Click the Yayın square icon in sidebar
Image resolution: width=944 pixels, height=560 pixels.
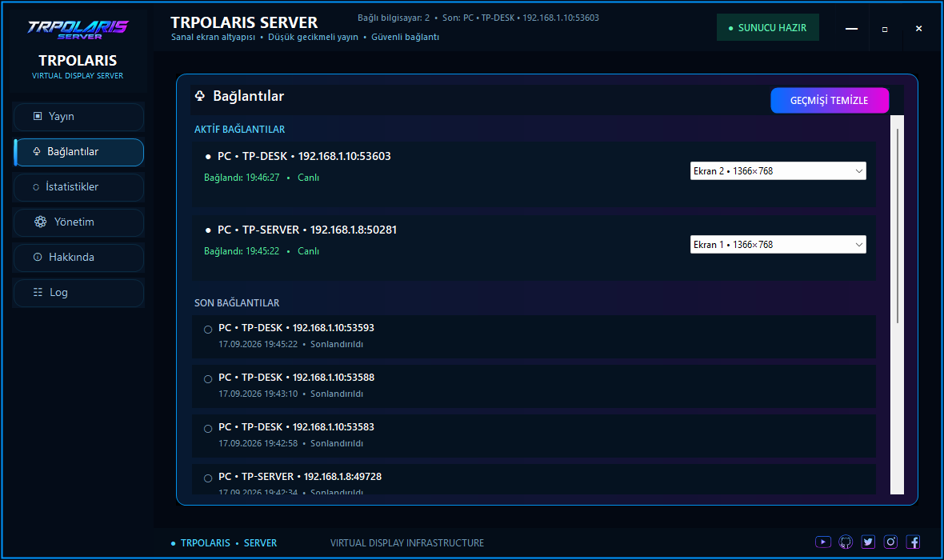[x=38, y=116]
